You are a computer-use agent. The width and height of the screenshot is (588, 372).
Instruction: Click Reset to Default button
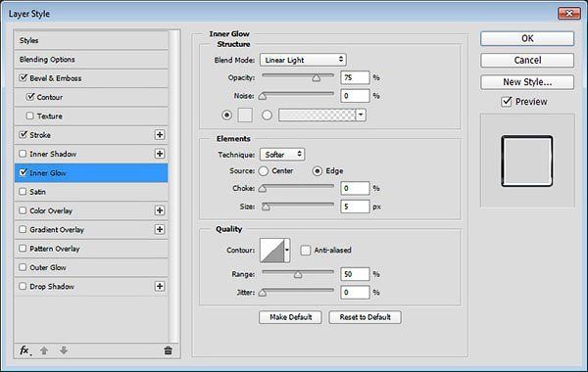(366, 317)
